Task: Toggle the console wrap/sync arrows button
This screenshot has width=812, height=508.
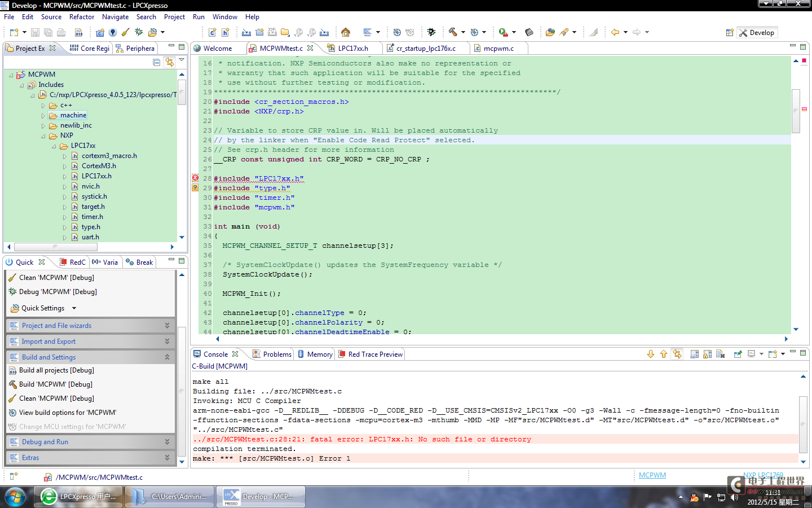Action: tap(677, 354)
